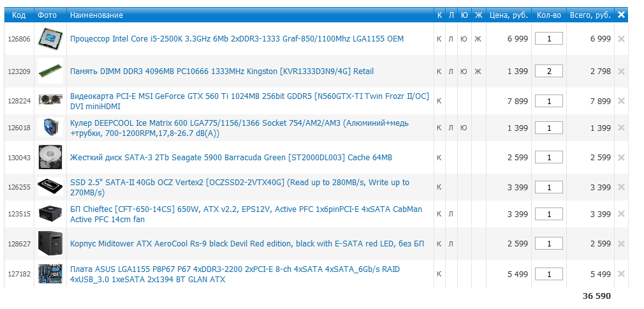Click the К marker in the OCZ SSD row

pos(439,188)
